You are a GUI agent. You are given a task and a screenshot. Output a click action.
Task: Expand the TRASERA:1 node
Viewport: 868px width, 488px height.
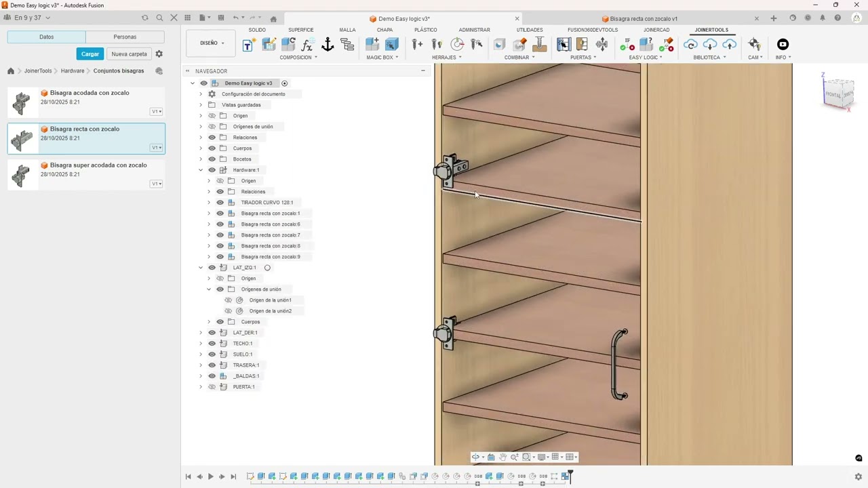(x=201, y=365)
